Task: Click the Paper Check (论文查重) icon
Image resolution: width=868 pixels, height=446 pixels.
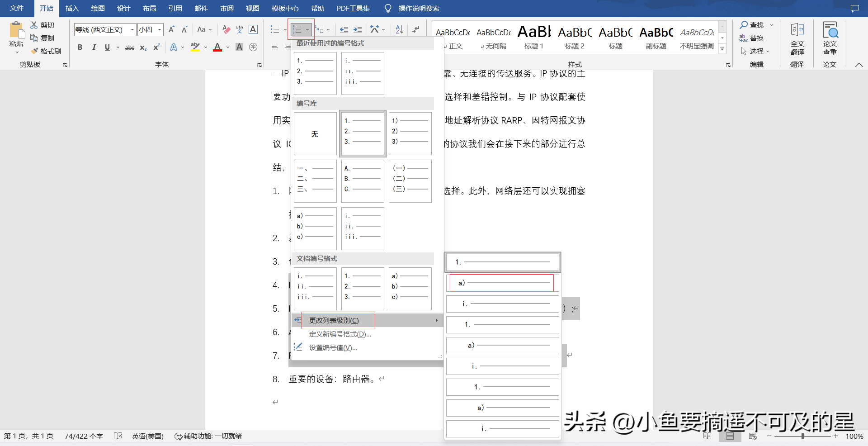Action: pos(830,39)
